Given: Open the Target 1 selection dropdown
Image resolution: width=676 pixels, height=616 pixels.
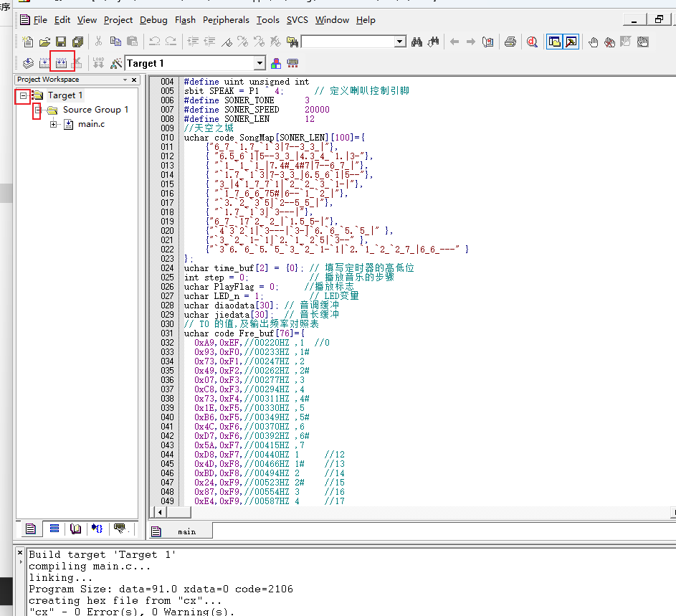Looking at the screenshot, I should [260, 63].
